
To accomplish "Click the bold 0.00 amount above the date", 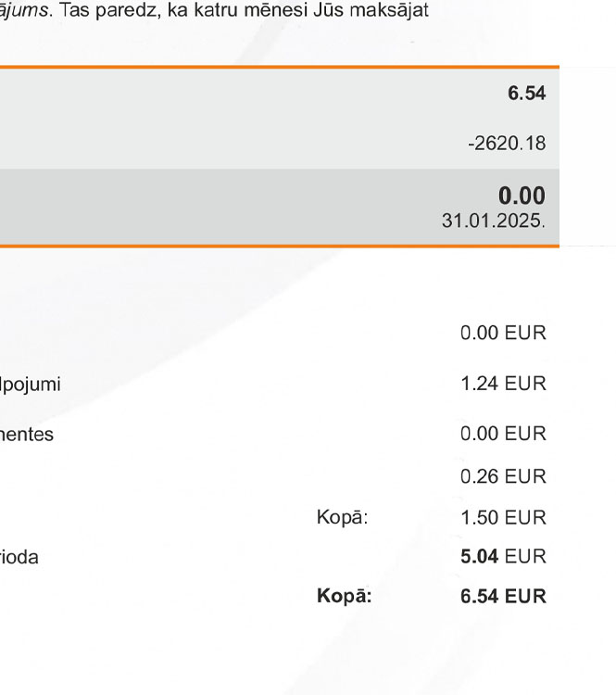I will pyautogui.click(x=522, y=196).
